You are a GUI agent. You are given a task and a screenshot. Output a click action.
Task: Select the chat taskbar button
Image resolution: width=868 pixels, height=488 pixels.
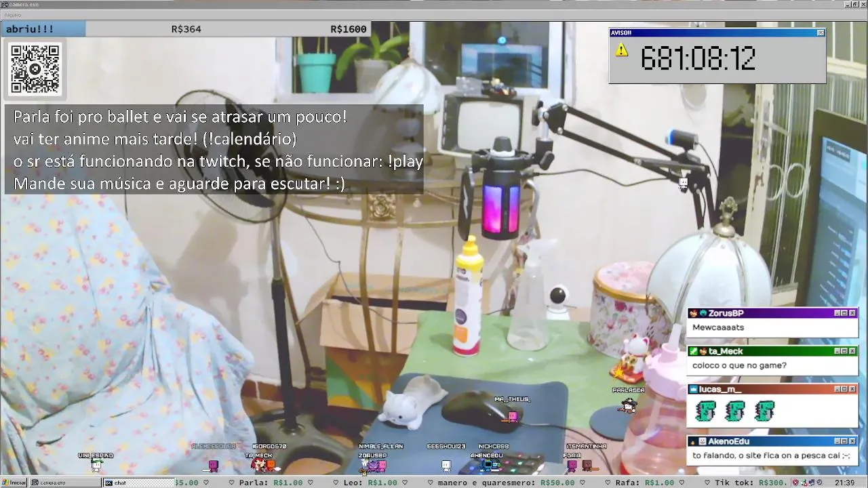(x=138, y=483)
